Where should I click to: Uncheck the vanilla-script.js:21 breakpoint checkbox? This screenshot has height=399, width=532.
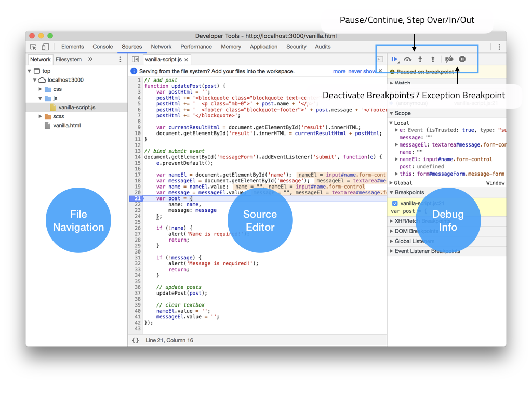[395, 203]
